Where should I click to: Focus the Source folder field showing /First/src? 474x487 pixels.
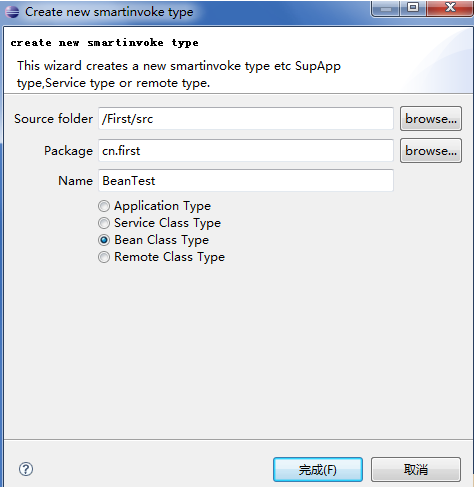pyautogui.click(x=246, y=119)
